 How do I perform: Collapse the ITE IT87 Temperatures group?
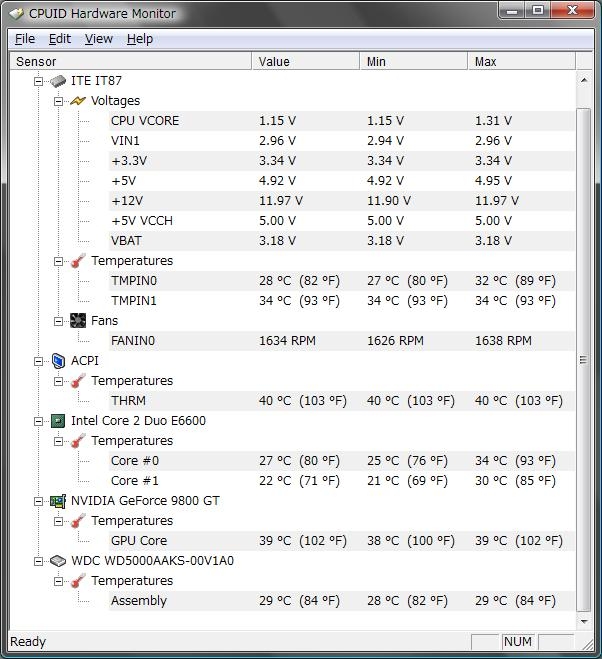coord(58,261)
